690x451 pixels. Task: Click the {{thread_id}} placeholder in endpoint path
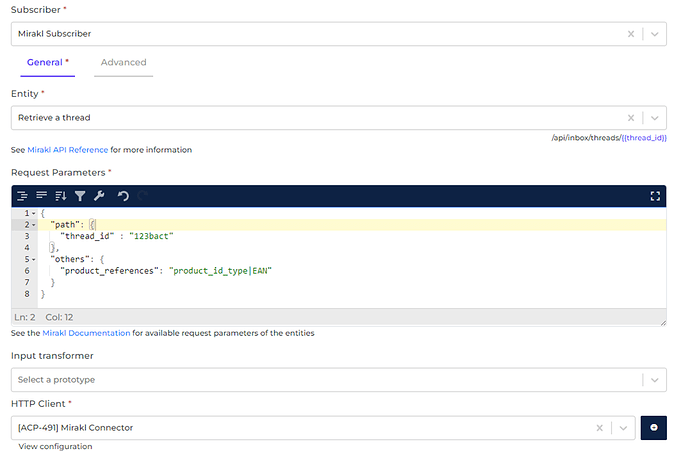[x=644, y=138]
